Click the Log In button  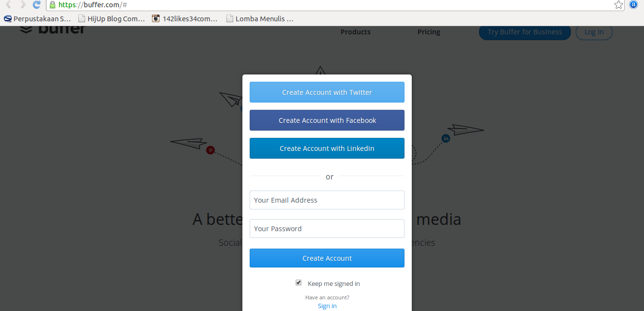pyautogui.click(x=594, y=32)
